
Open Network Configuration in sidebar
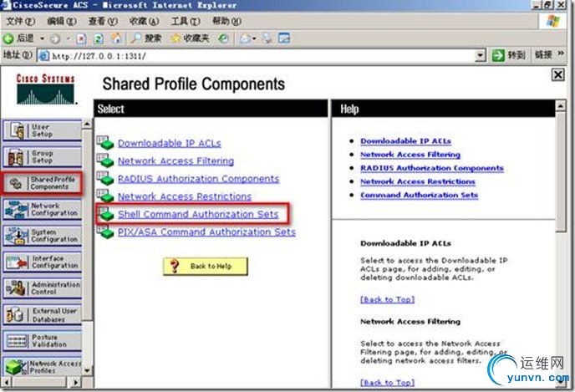[42, 209]
